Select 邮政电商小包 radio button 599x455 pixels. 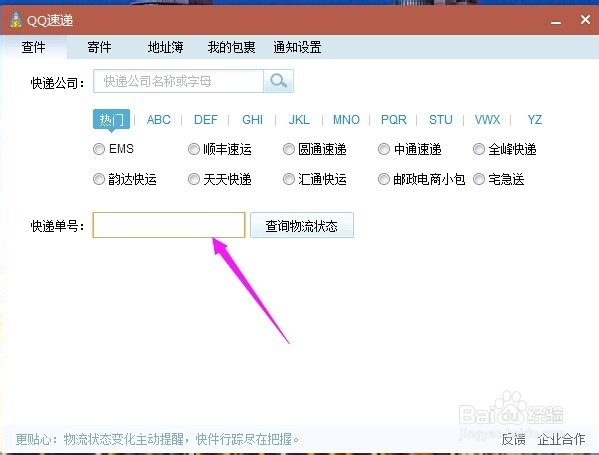(x=384, y=179)
